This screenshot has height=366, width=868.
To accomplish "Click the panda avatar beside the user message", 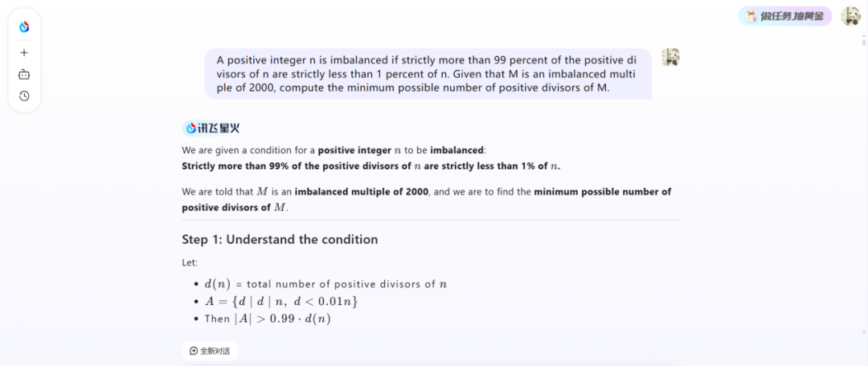I will [x=670, y=57].
